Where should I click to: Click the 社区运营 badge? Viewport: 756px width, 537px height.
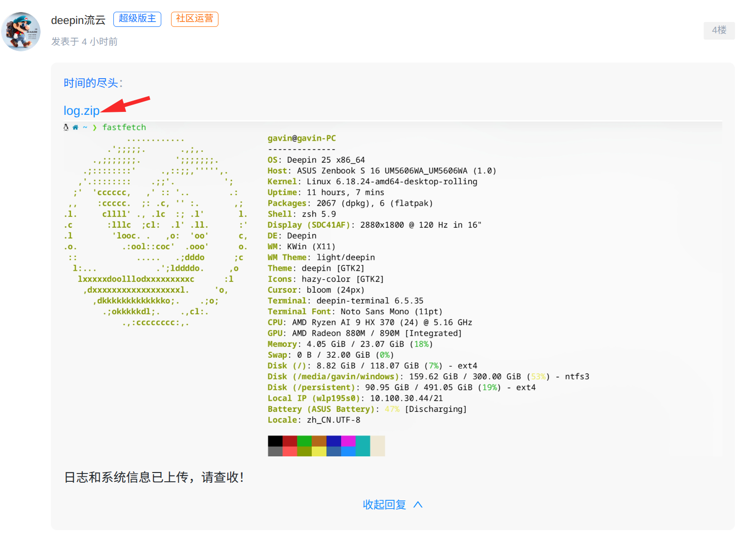194,19
